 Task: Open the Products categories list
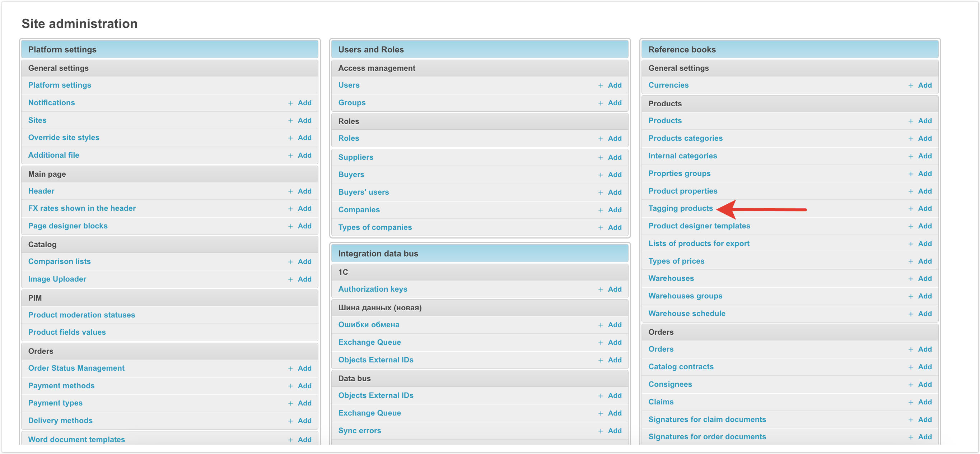pyautogui.click(x=685, y=138)
